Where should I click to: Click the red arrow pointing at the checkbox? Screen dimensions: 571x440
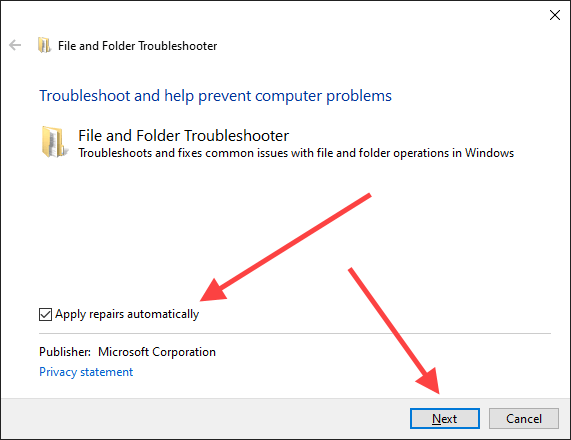tap(286, 247)
